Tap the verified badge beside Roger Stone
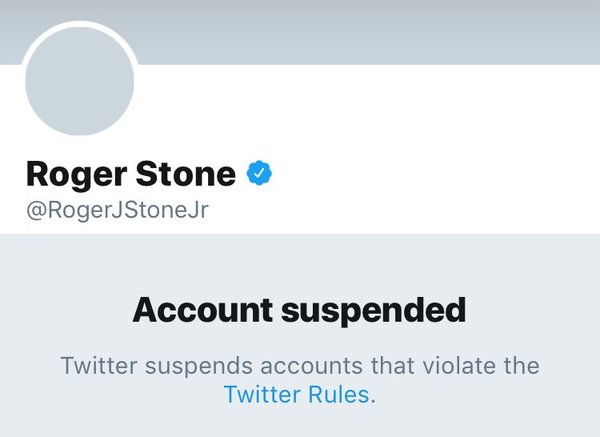The width and height of the screenshot is (600, 437). (259, 175)
